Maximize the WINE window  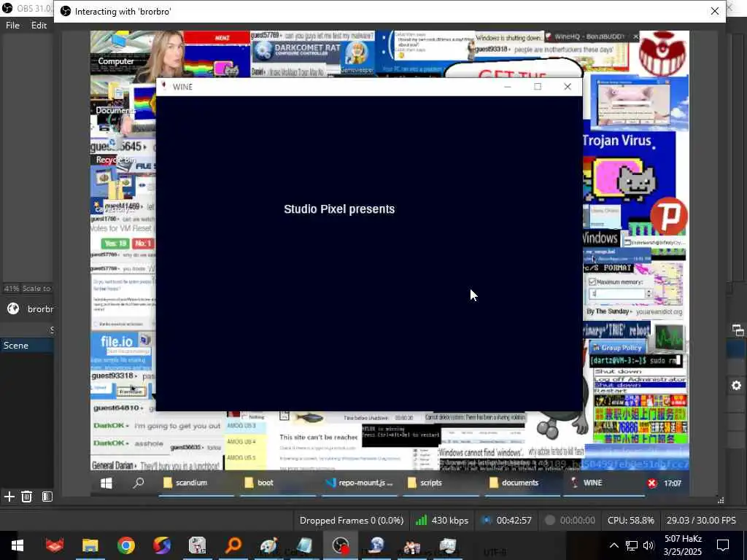(538, 87)
